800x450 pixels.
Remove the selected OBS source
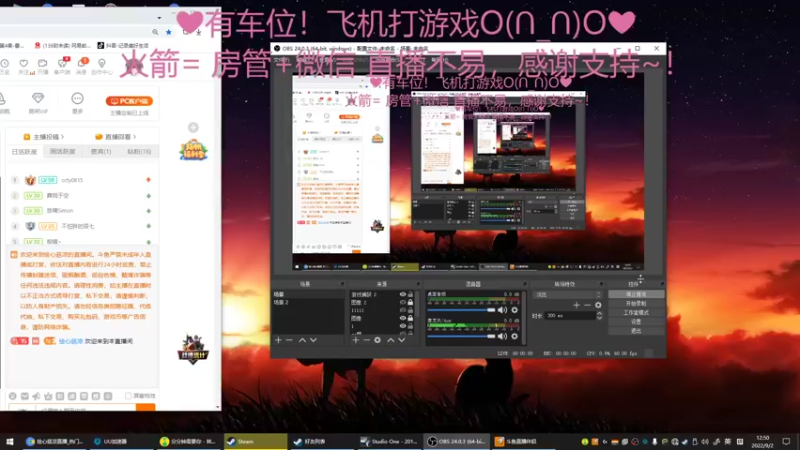click(x=366, y=340)
